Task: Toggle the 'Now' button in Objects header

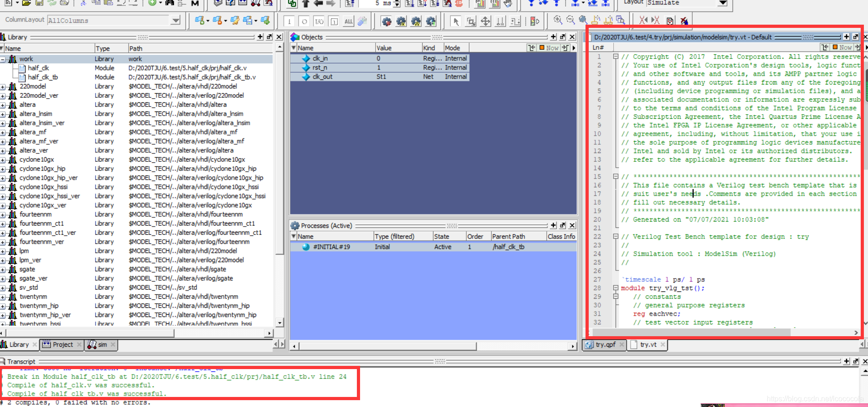Action: 549,48
